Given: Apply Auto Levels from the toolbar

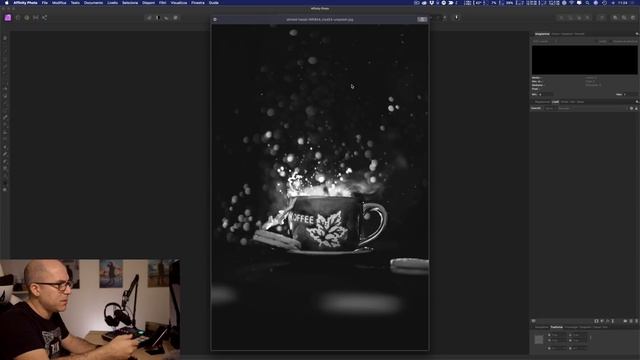Looking at the screenshot, I should pyautogui.click(x=149, y=18).
